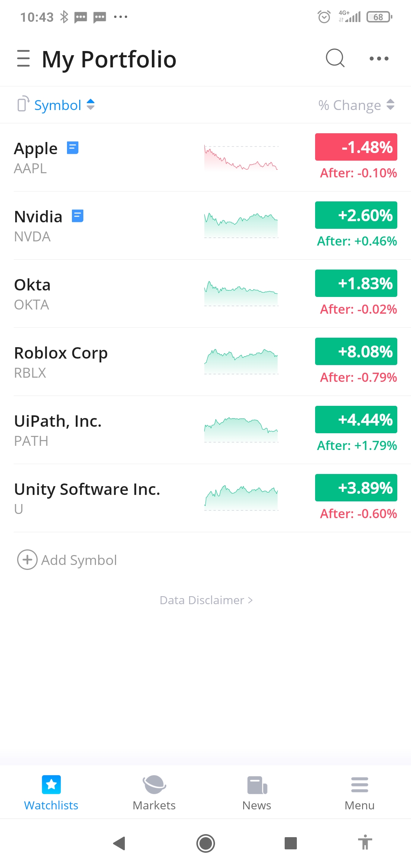The width and height of the screenshot is (411, 868).
Task: Tap the plus circle Add Symbol icon
Action: coord(27,560)
